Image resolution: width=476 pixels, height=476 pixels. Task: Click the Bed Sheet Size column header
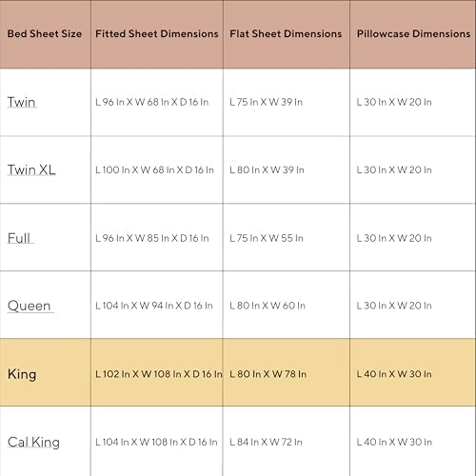45,33
